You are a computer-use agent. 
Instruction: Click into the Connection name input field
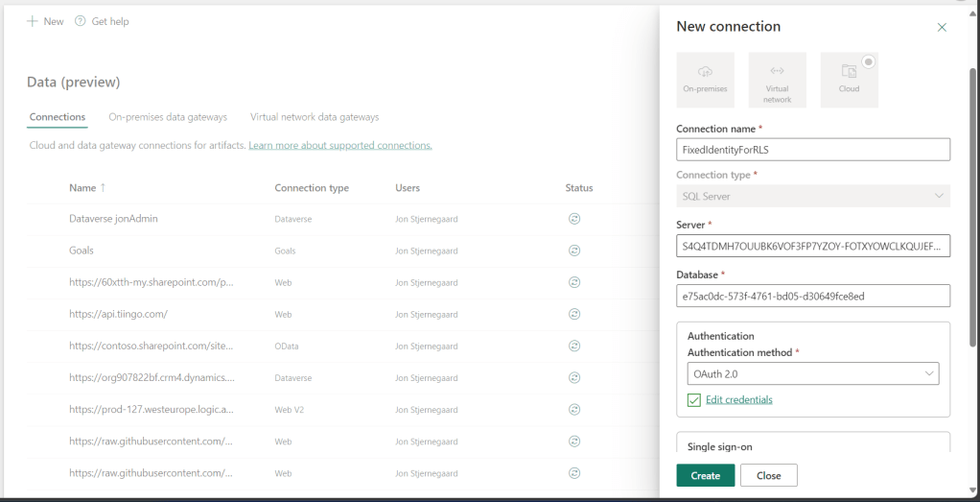(812, 150)
